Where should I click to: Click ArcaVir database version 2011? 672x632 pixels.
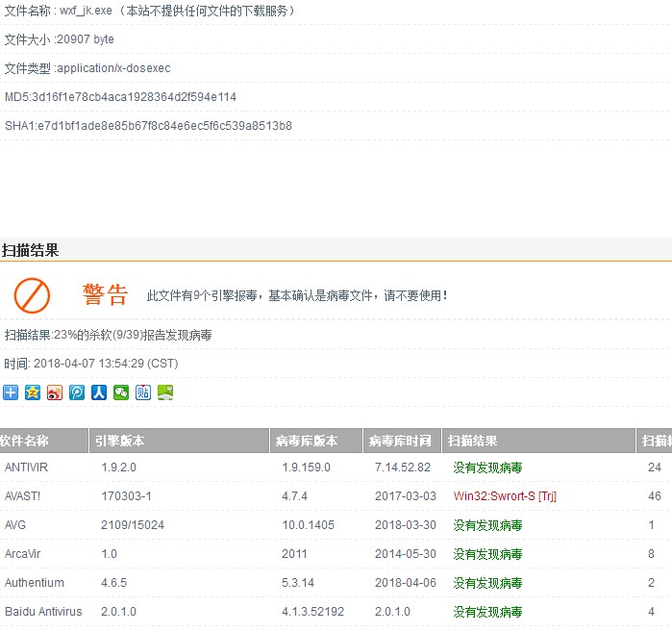(x=294, y=553)
